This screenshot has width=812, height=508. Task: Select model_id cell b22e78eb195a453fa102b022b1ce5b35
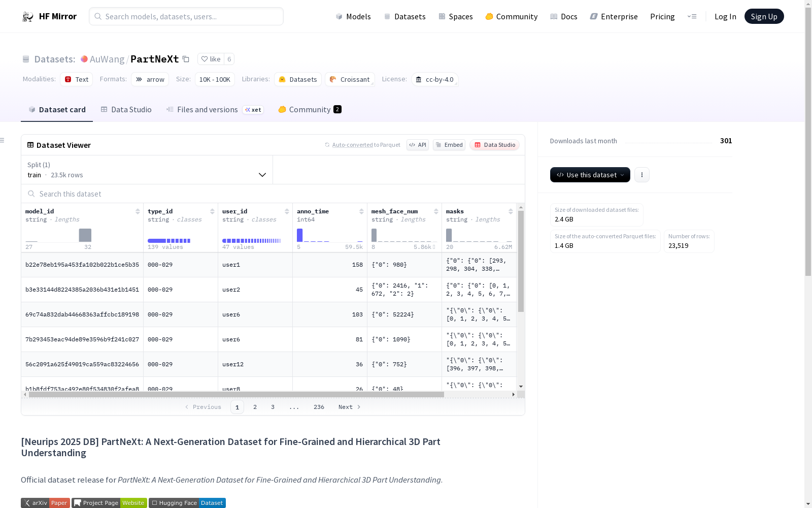click(x=82, y=265)
